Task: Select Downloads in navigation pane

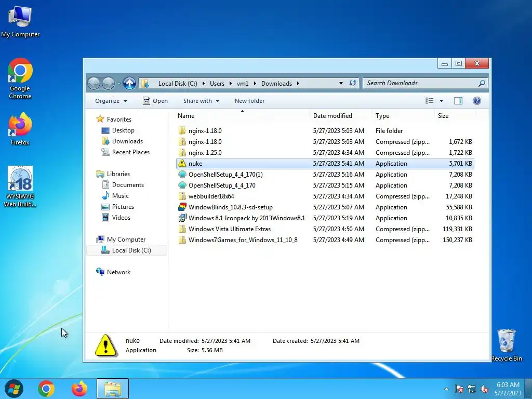Action: coord(122,141)
